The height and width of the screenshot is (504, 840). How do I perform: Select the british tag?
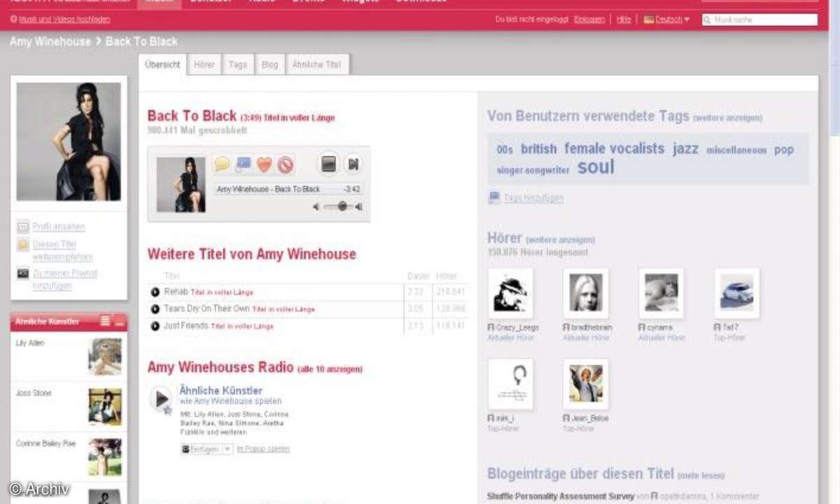coord(539,149)
